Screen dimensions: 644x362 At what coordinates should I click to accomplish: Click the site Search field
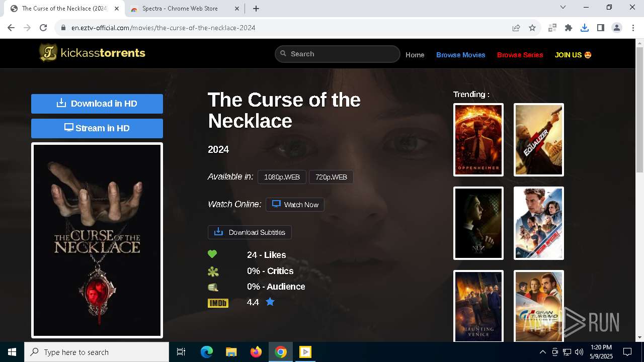coord(337,54)
